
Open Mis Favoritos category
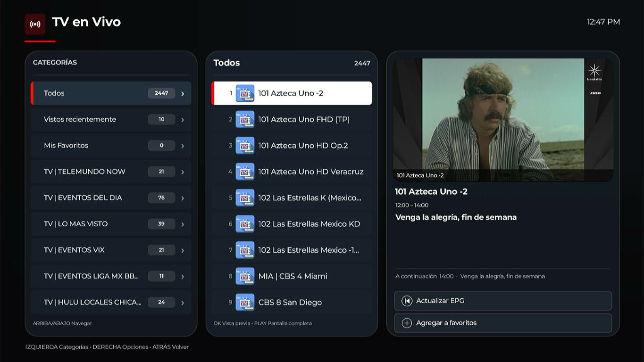(111, 146)
